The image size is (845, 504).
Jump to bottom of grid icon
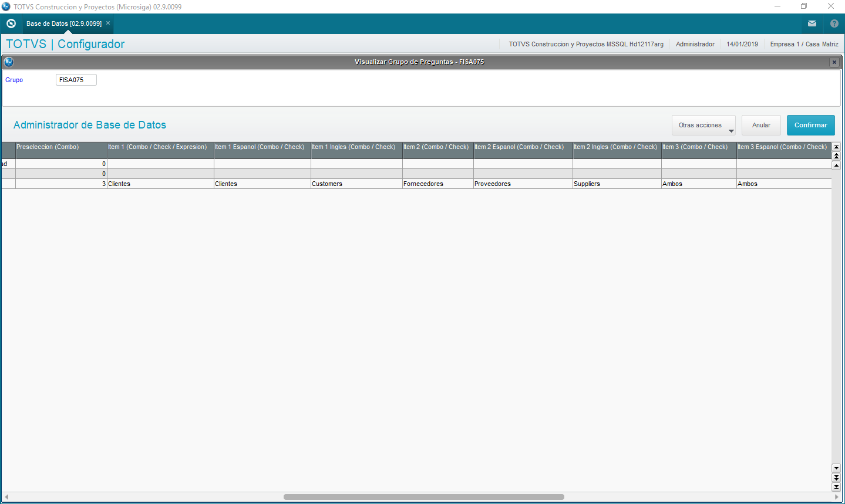coord(836,486)
